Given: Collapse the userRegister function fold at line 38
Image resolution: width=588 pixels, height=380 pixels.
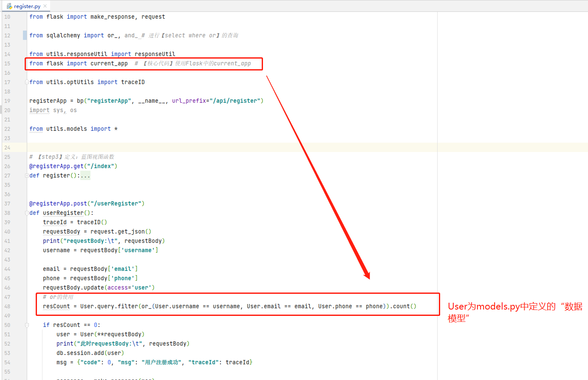Looking at the screenshot, I should [27, 213].
